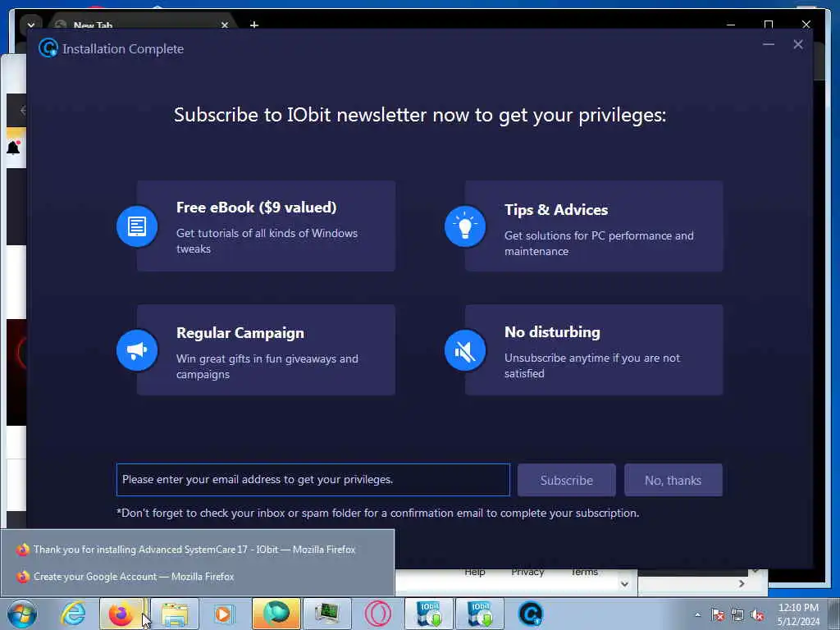Image resolution: width=840 pixels, height=630 pixels.
Task: Show hidden system tray icons
Action: 697,614
